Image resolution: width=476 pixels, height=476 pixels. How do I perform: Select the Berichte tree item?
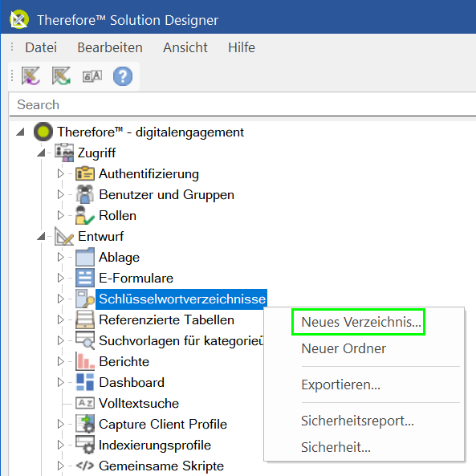tap(124, 361)
